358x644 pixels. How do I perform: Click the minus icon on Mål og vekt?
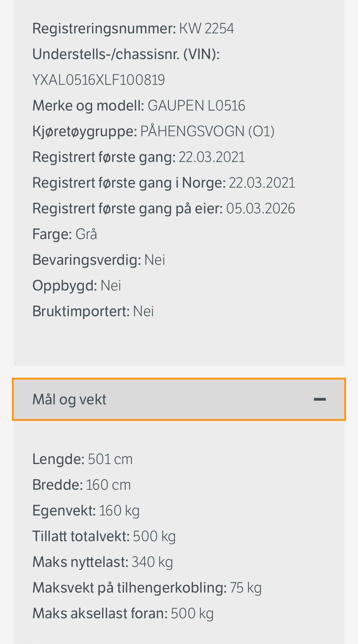pyautogui.click(x=320, y=399)
